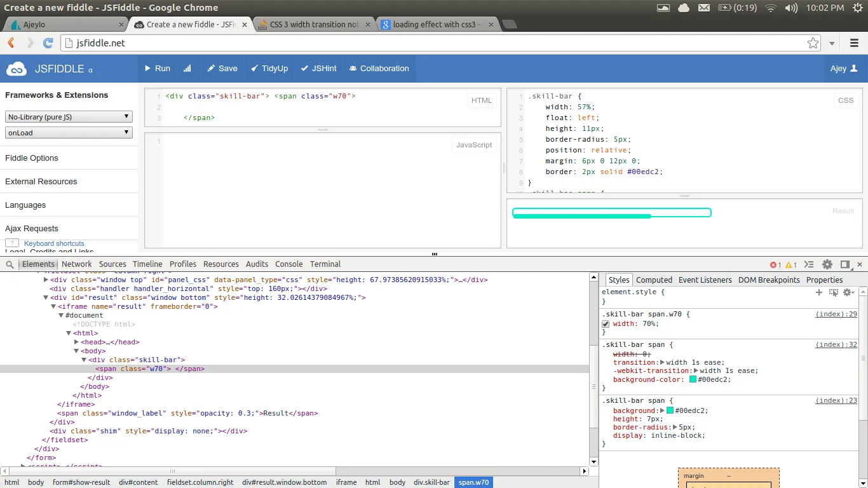Bookmark this page with the star
Image resolution: width=868 pixels, height=488 pixels.
pyautogui.click(x=813, y=43)
